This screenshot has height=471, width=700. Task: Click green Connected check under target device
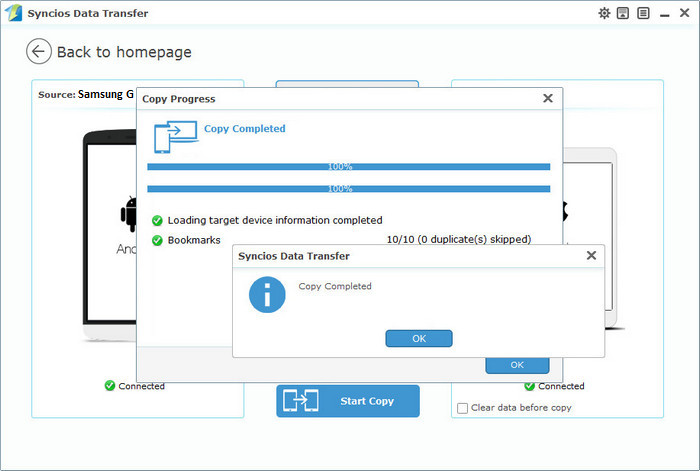pos(529,386)
